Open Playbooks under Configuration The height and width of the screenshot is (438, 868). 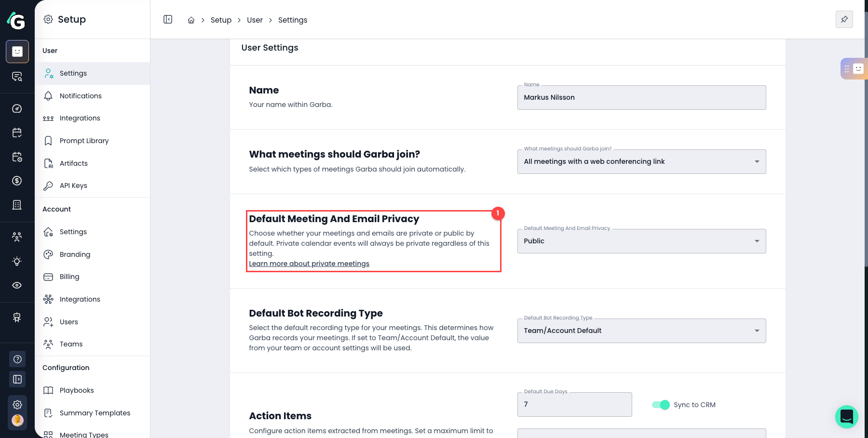pyautogui.click(x=93, y=390)
